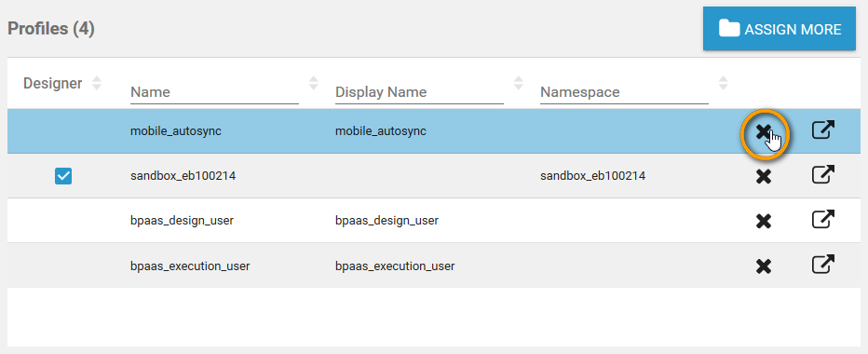Open mobile_autosync profile in new window

pyautogui.click(x=823, y=130)
